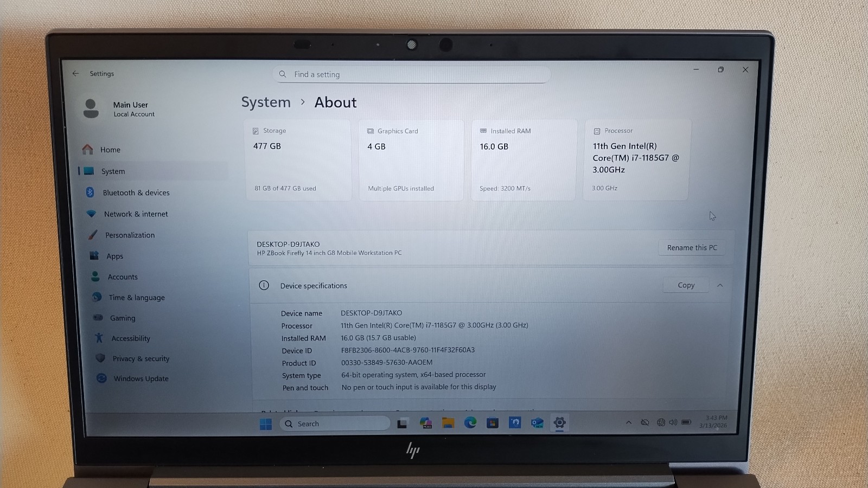
Task: Click the Bluetooth icon in sidebar
Action: click(x=90, y=192)
